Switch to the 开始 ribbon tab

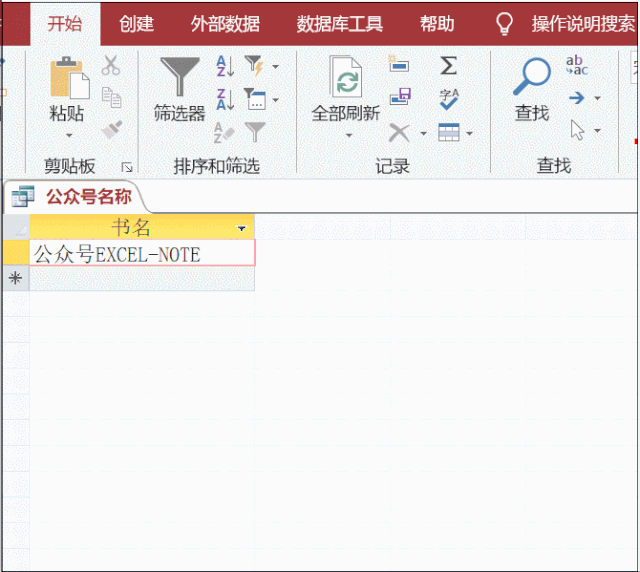coord(65,24)
